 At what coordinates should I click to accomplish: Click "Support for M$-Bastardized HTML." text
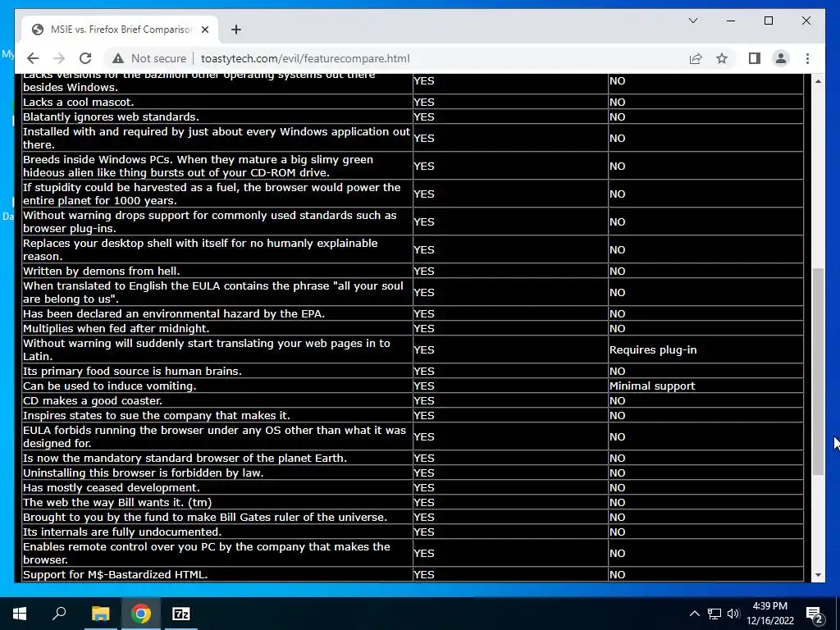[x=115, y=575]
